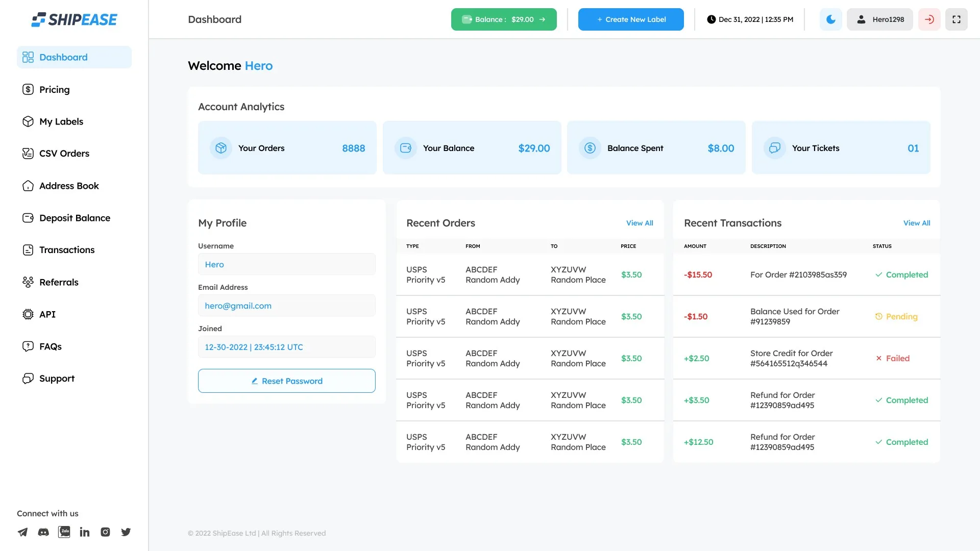980x551 pixels.
Task: Enter fullscreen with the expand icon
Action: point(956,19)
